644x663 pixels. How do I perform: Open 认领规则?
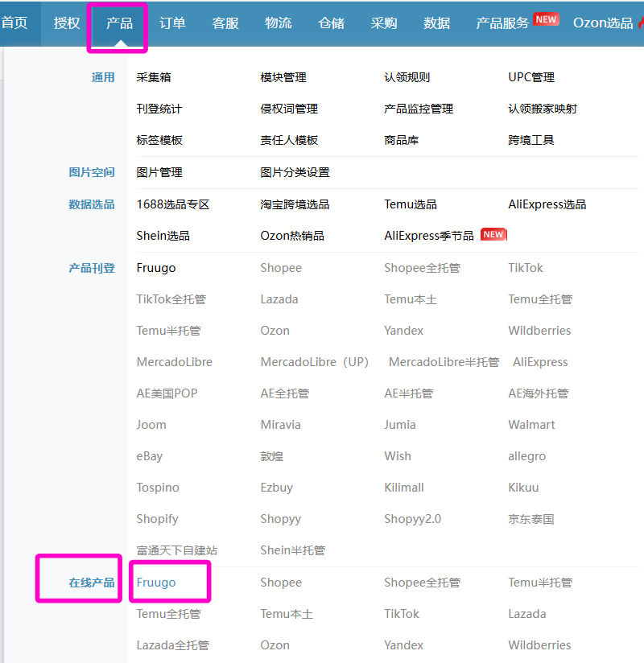[x=407, y=77]
